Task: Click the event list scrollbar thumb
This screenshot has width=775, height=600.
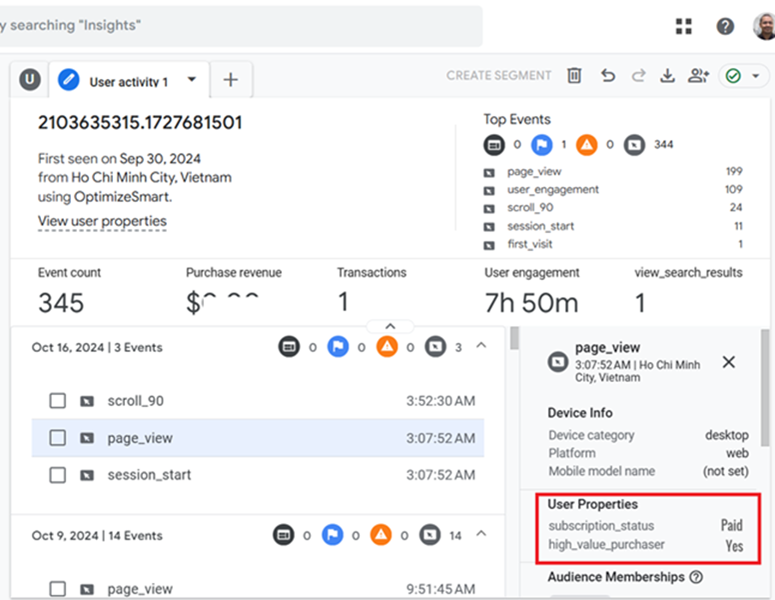Action: [514, 338]
